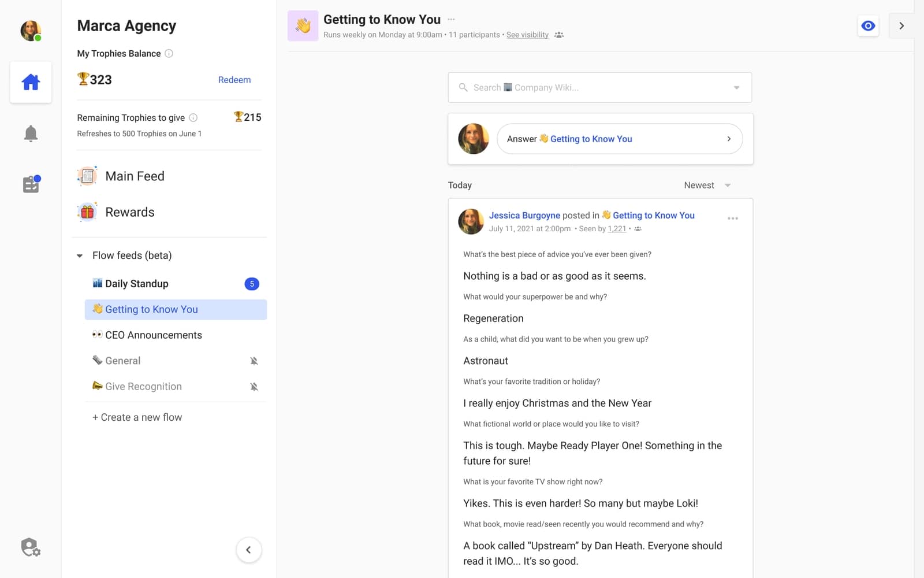
Task: Click answer text 'Regeneration'
Action: (x=493, y=318)
